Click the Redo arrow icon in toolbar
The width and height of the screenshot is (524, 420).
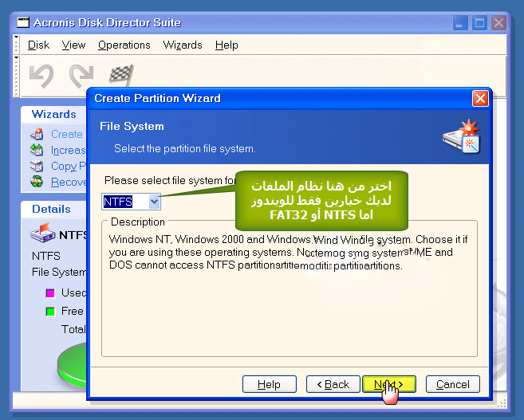81,76
